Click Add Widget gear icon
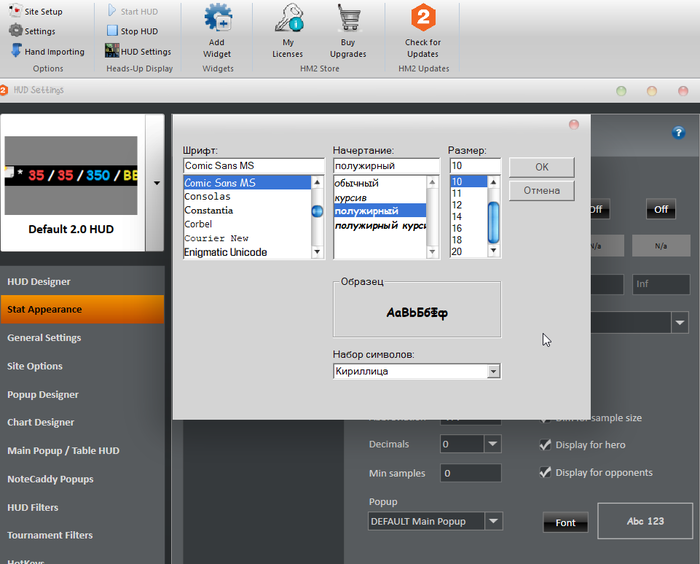 coord(217,18)
